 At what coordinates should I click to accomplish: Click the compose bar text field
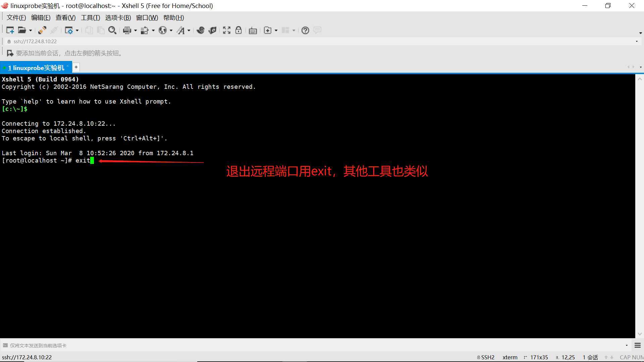[315, 346]
